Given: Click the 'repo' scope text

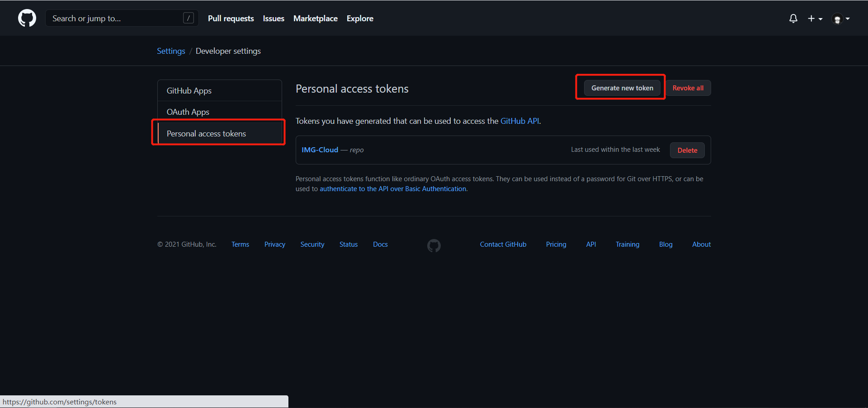Looking at the screenshot, I should tap(357, 150).
